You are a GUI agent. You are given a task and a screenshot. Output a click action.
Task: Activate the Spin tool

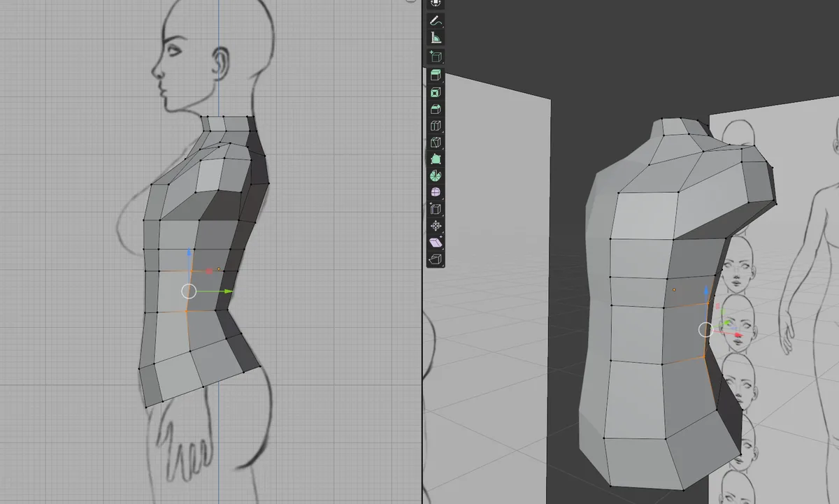[436, 175]
